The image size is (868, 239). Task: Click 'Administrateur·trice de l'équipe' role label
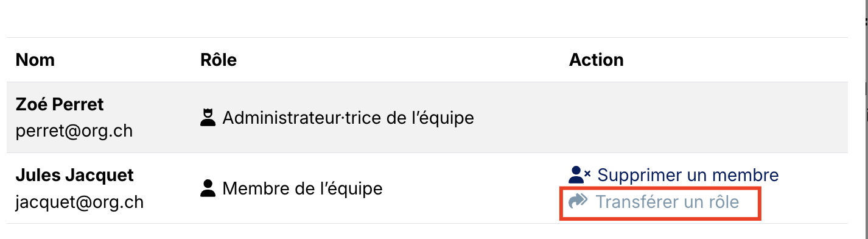tap(348, 117)
